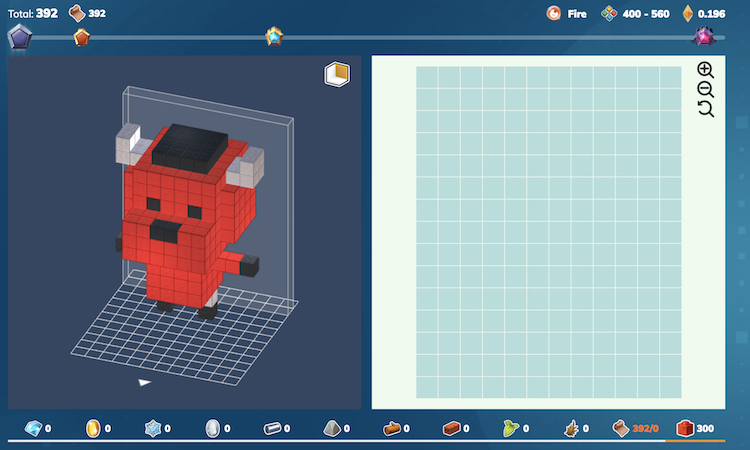Select the snowflake ice resource icon
The height and width of the screenshot is (450, 750).
[x=153, y=428]
